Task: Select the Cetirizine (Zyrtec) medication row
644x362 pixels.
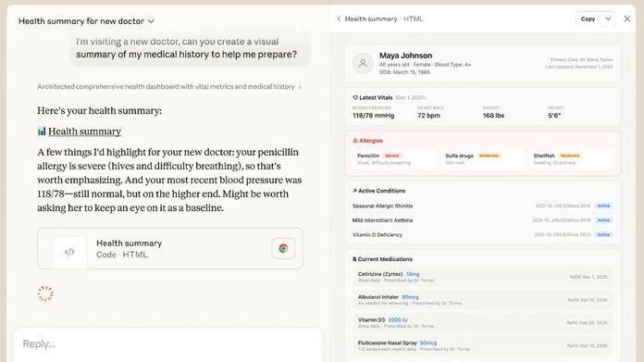Action: click(x=483, y=277)
